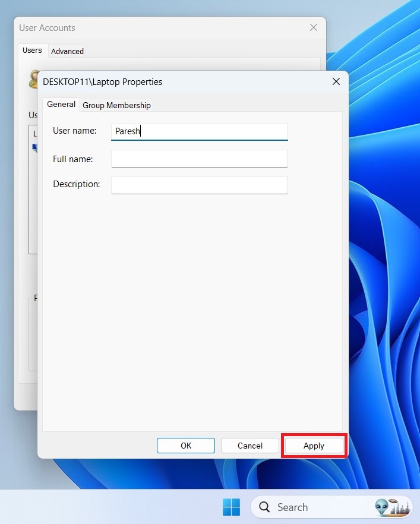Viewport: 420px width, 524px height.
Task: Click the magnifier icon in taskbar search
Action: point(264,507)
